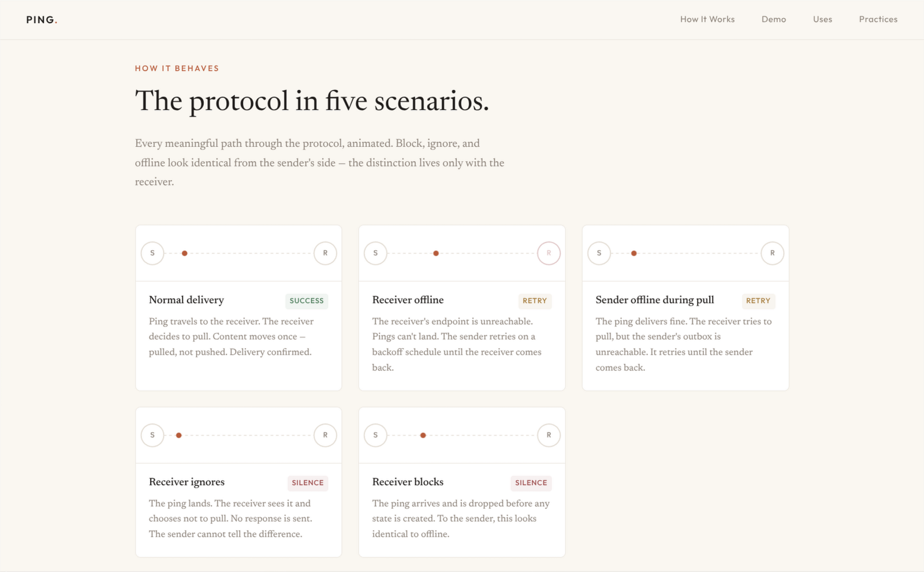Click the sender node in Normal delivery card
This screenshot has width=924, height=572.
152,253
